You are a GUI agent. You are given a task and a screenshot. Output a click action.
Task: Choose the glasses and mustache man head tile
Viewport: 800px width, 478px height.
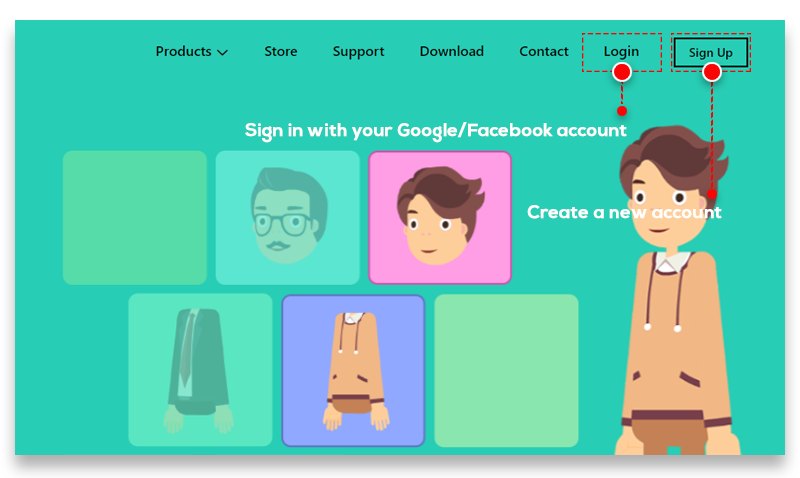[x=288, y=217]
